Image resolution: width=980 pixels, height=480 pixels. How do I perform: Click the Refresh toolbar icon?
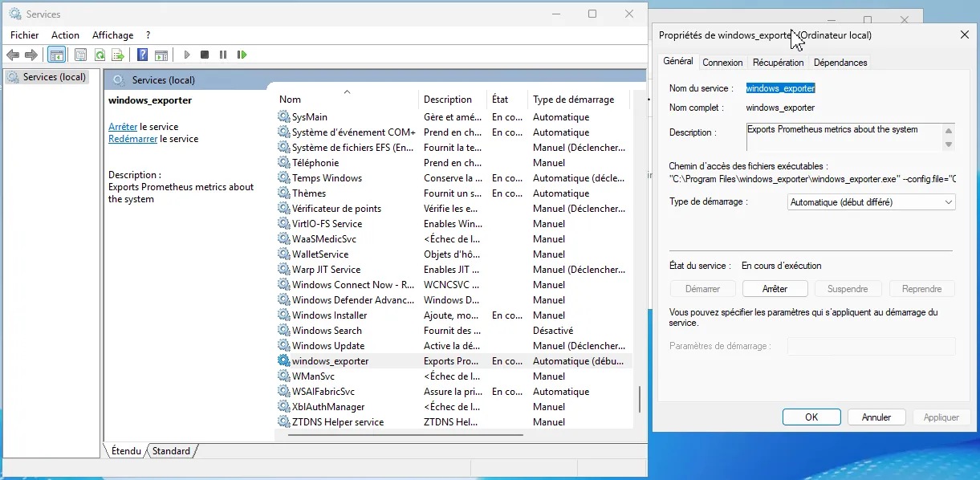click(100, 55)
